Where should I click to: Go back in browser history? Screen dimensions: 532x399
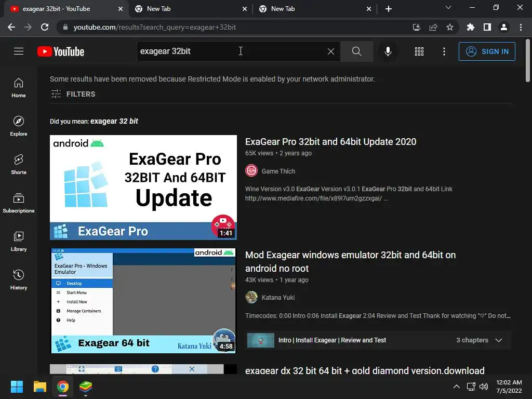coord(11,27)
